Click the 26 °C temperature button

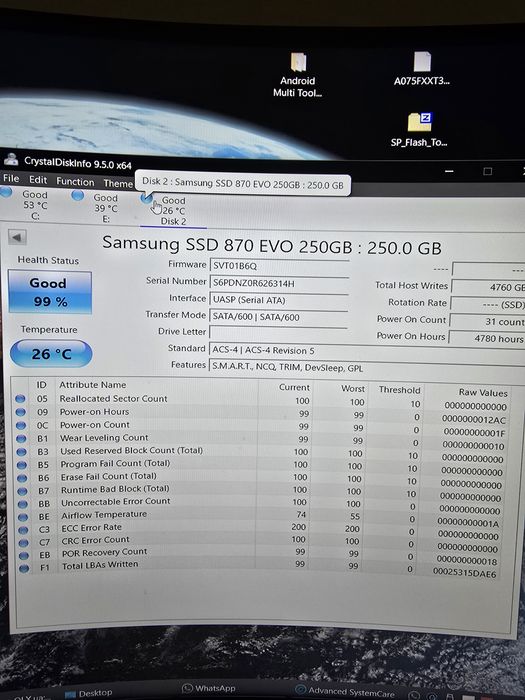(x=51, y=354)
